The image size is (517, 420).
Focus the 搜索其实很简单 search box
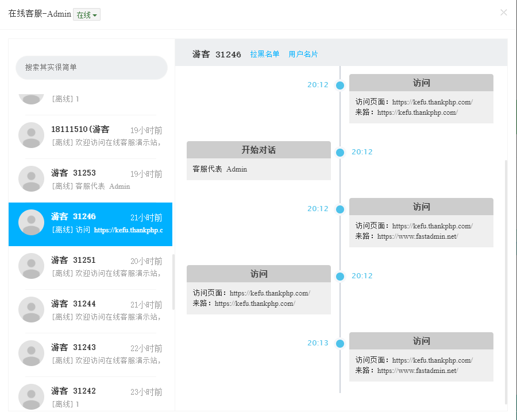coord(91,68)
